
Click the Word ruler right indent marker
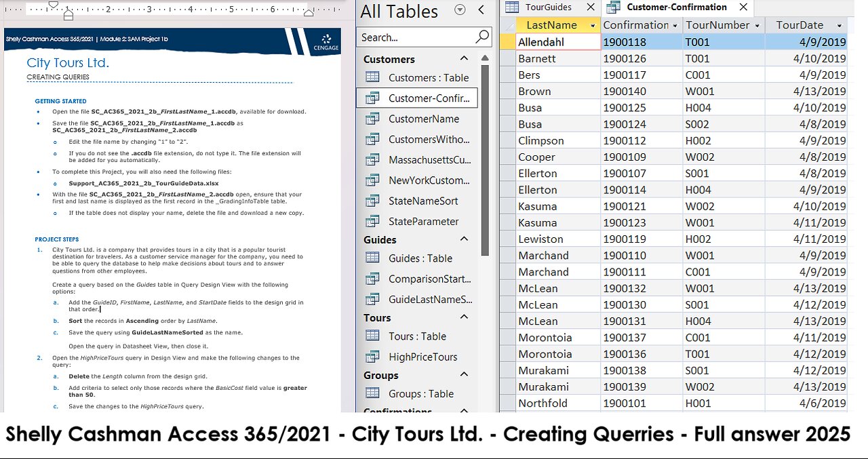(309, 12)
